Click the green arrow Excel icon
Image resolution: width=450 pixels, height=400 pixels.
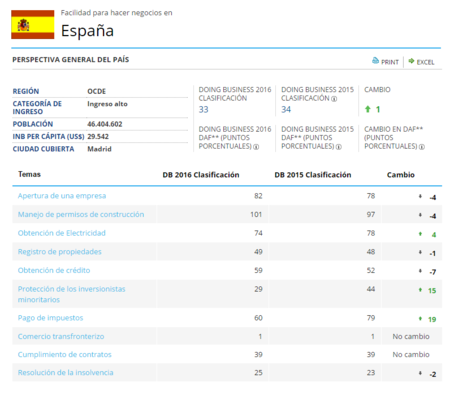411,61
